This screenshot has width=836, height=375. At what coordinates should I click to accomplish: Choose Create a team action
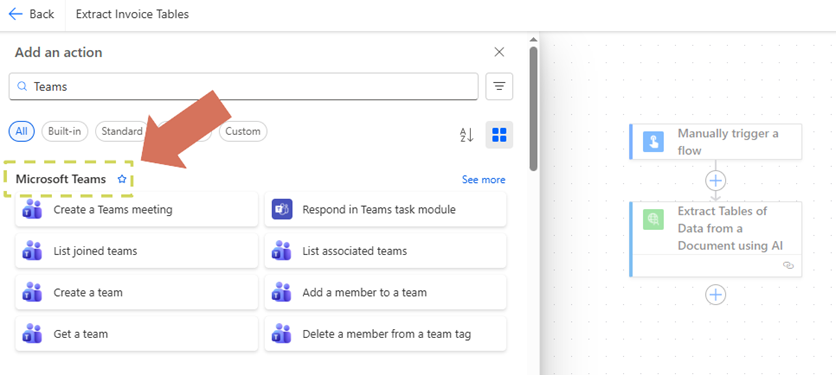click(x=136, y=292)
